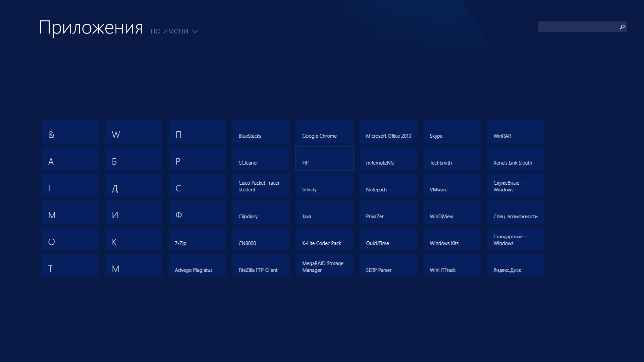The height and width of the screenshot is (362, 644).
Task: Select the Xenu's Link Sleuth tile
Action: [x=516, y=158]
